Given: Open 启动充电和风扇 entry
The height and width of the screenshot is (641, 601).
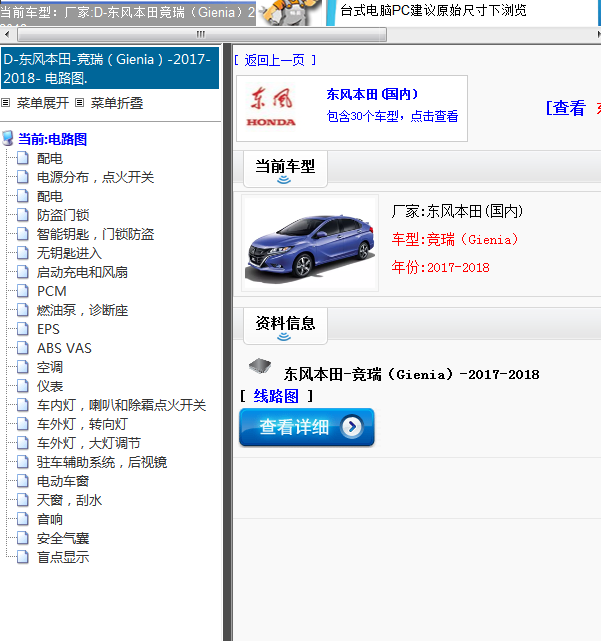Looking at the screenshot, I should (x=82, y=272).
